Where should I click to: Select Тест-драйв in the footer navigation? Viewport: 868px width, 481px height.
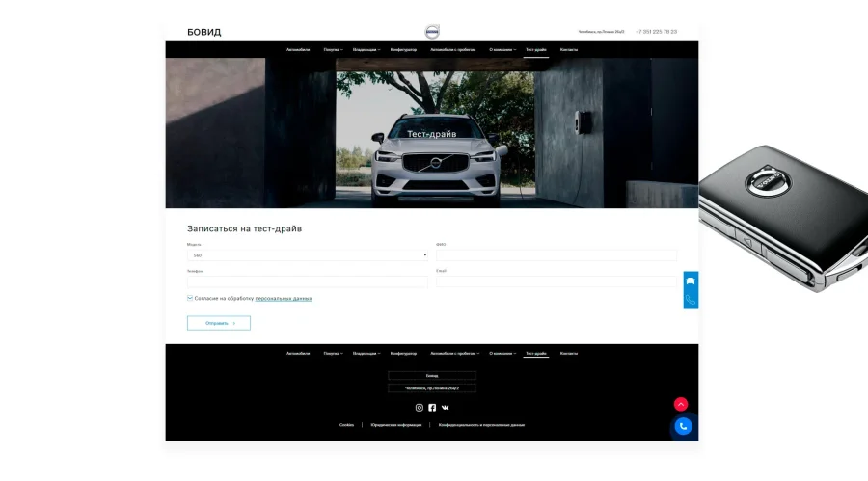coord(536,353)
